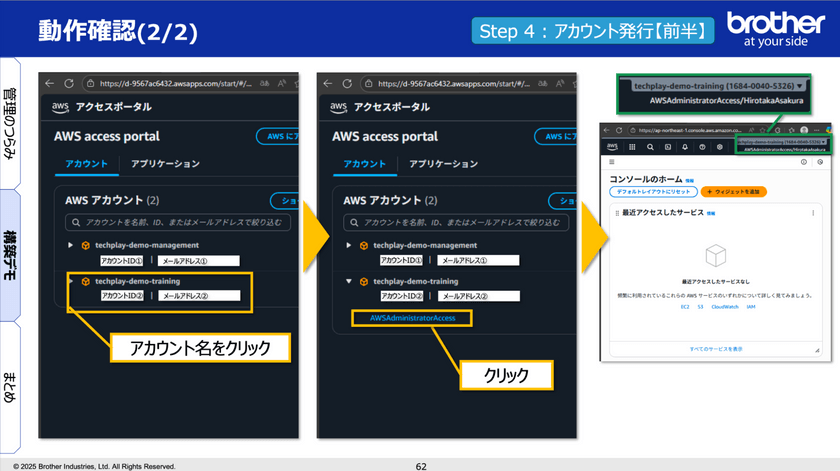
Task: Select the アカウント tab in the middle portal
Action: 365,163
